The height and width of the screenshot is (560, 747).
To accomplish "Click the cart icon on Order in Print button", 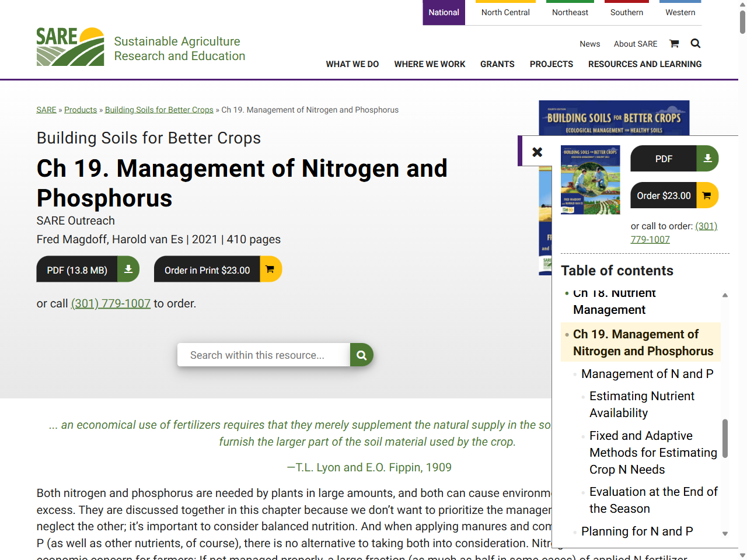I will pos(270,269).
